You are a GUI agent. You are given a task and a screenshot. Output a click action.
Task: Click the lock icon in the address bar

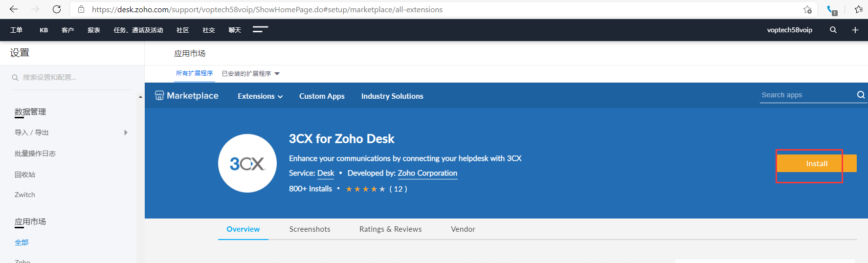coord(81,9)
